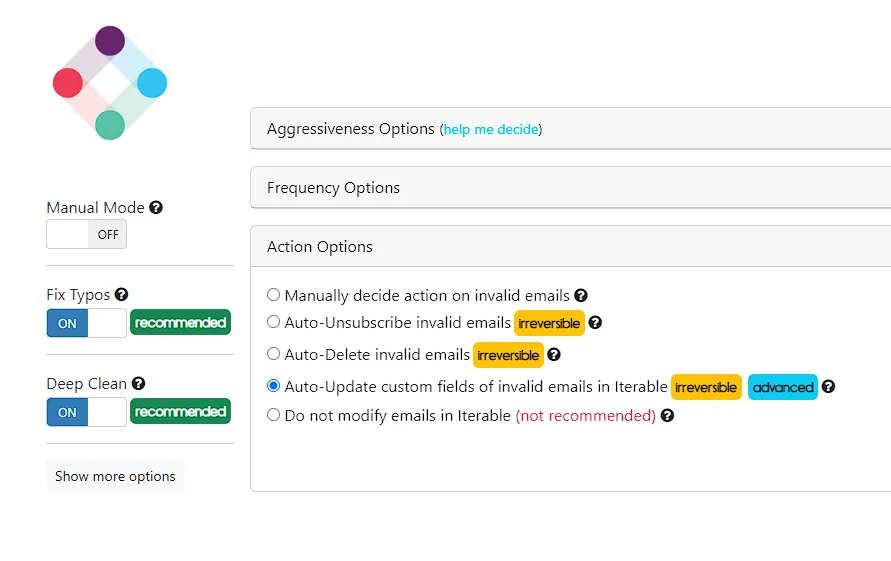The height and width of the screenshot is (561, 891).
Task: Click irreversible badge on Auto-Update row
Action: click(706, 387)
